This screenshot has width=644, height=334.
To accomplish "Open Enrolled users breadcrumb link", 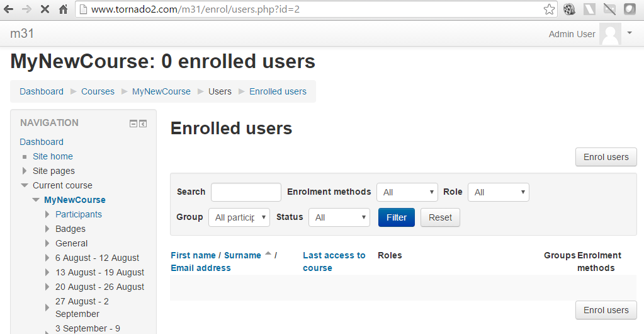I will 278,91.
